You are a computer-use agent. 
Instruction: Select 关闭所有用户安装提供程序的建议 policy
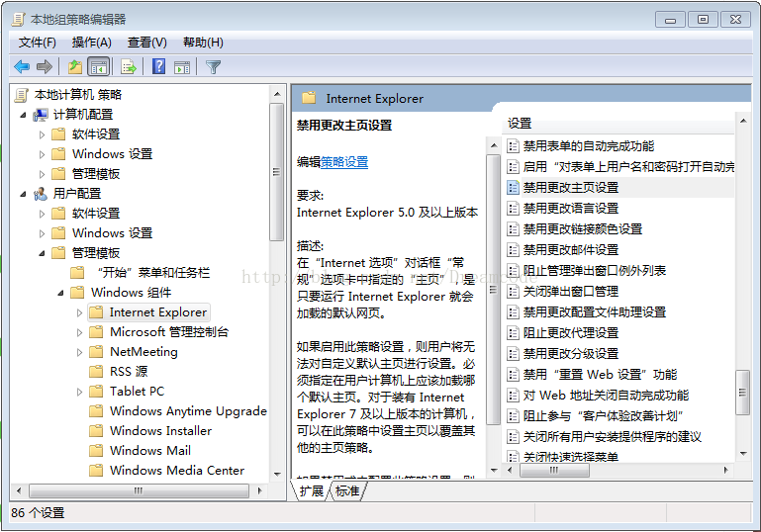(x=612, y=437)
